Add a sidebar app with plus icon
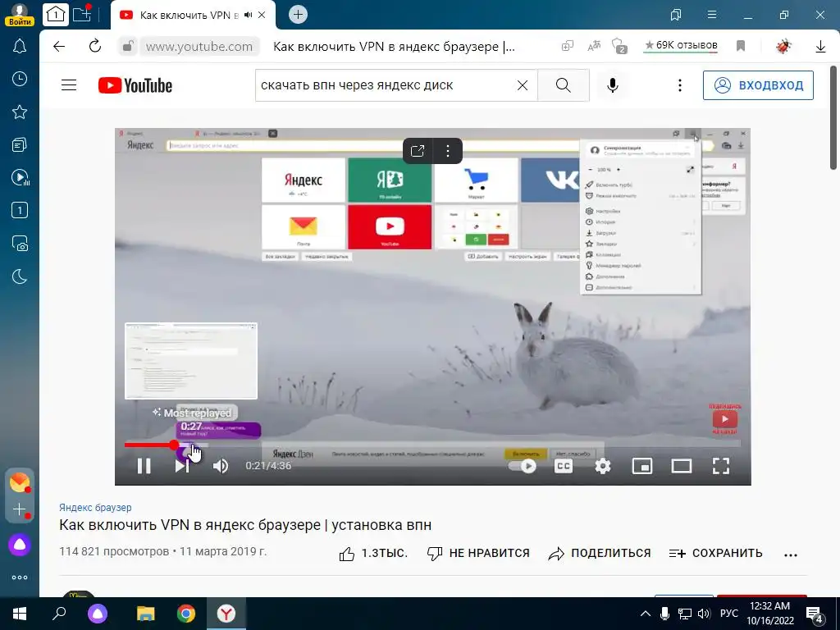The image size is (840, 630). point(20,509)
